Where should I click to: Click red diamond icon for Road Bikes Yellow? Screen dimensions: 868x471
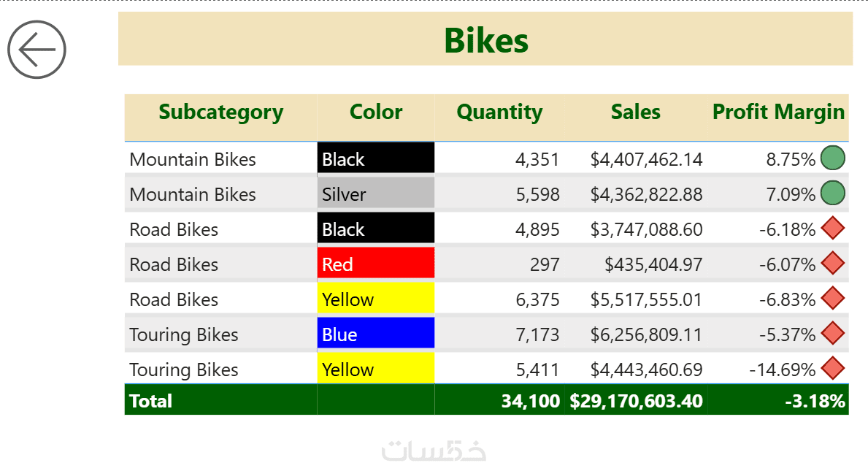pyautogui.click(x=832, y=299)
